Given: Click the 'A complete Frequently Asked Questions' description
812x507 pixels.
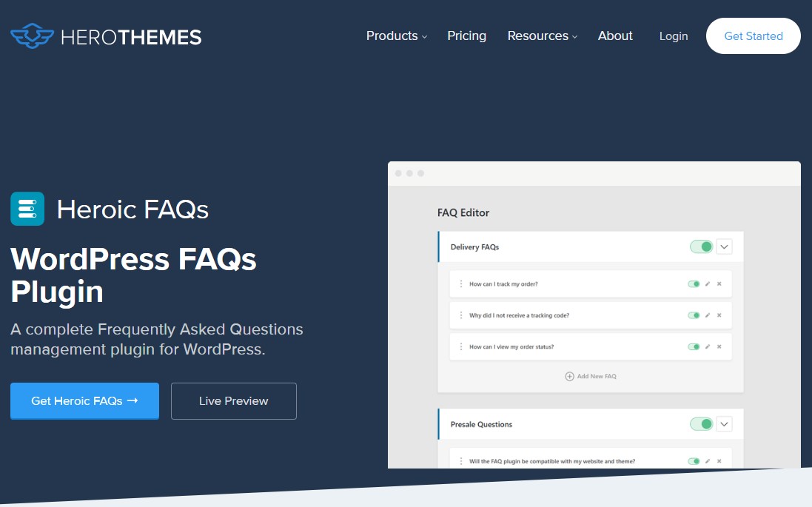Looking at the screenshot, I should (x=157, y=339).
